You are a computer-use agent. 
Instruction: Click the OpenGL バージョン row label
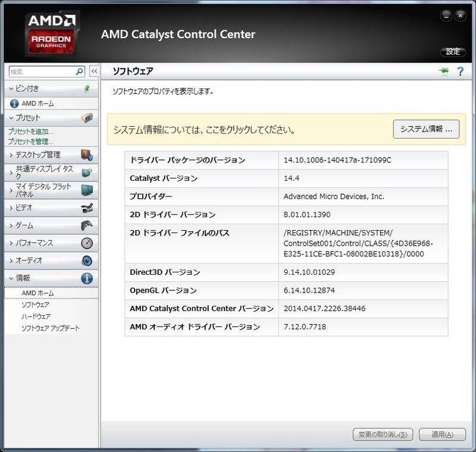pyautogui.click(x=163, y=290)
